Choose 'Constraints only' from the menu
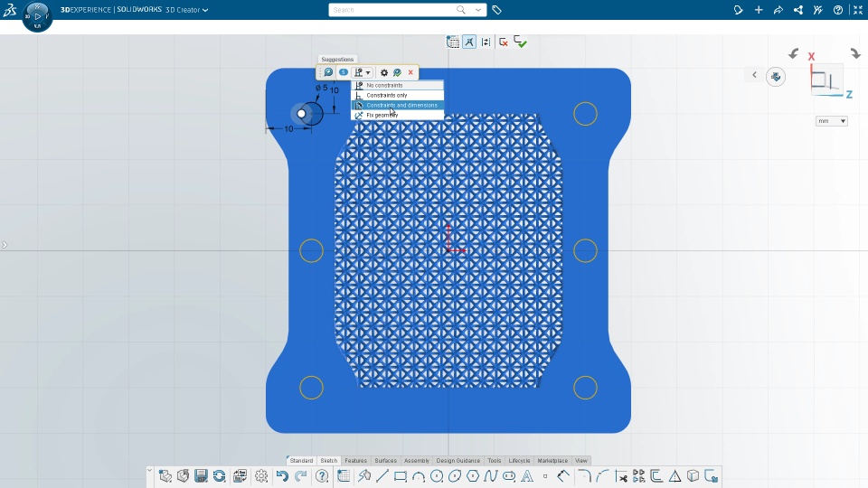868x488 pixels. (387, 95)
